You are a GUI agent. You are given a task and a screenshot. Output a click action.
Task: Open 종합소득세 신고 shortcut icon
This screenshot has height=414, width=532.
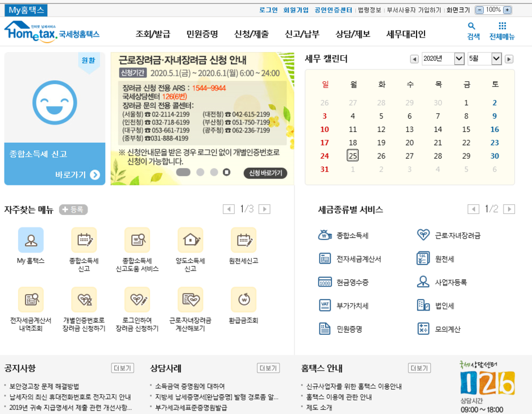(x=84, y=240)
